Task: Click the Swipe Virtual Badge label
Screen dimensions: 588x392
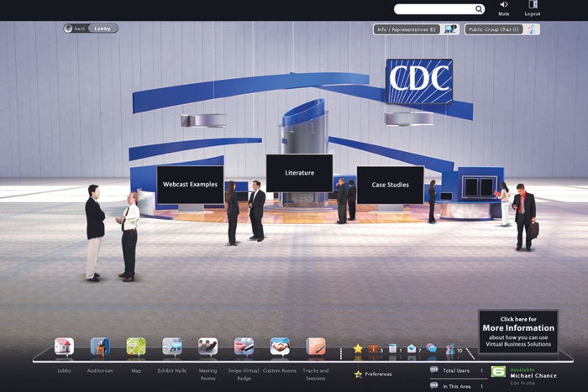Action: pos(244,374)
